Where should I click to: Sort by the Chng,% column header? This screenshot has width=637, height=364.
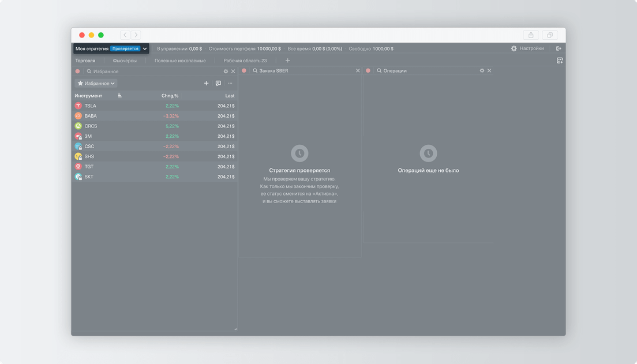(x=170, y=96)
